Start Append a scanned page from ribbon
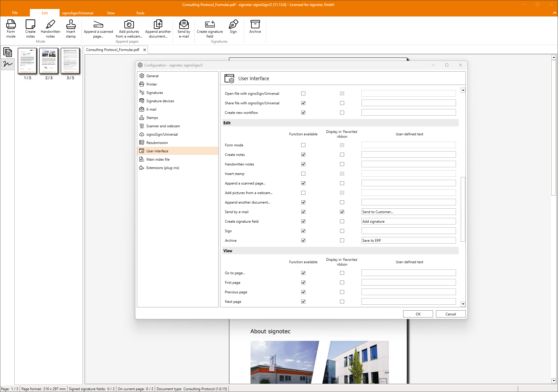This screenshot has height=392, width=558. point(98,29)
